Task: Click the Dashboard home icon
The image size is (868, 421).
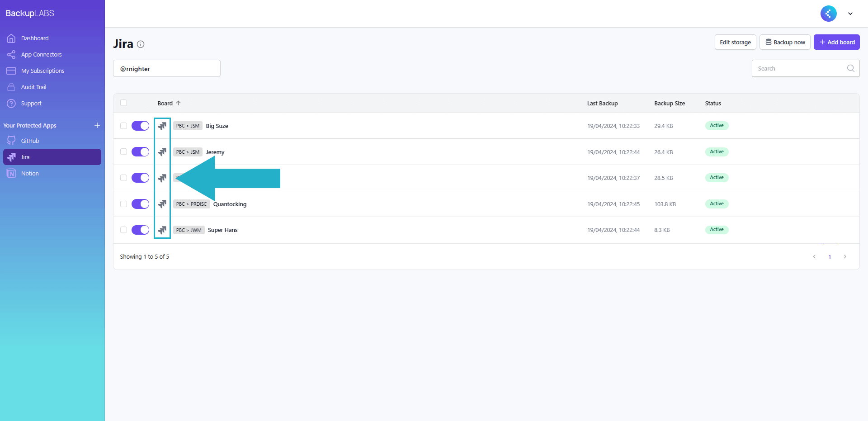Action: (11, 38)
